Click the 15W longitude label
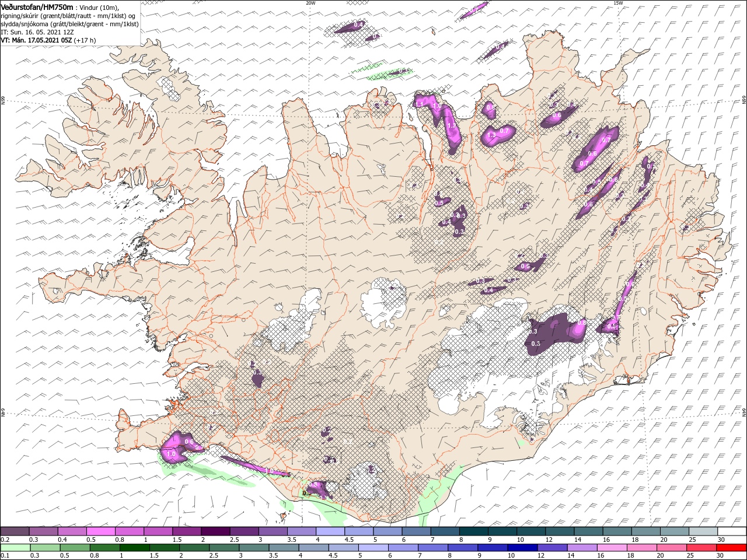 pos(619,3)
